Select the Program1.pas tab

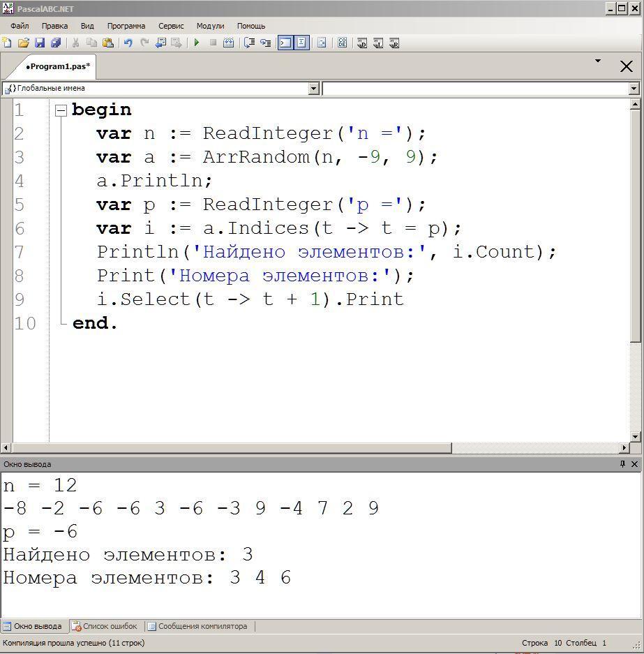pyautogui.click(x=58, y=66)
